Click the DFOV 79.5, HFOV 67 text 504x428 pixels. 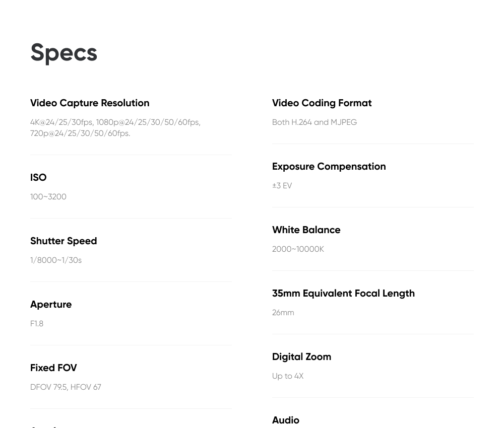pyautogui.click(x=66, y=387)
